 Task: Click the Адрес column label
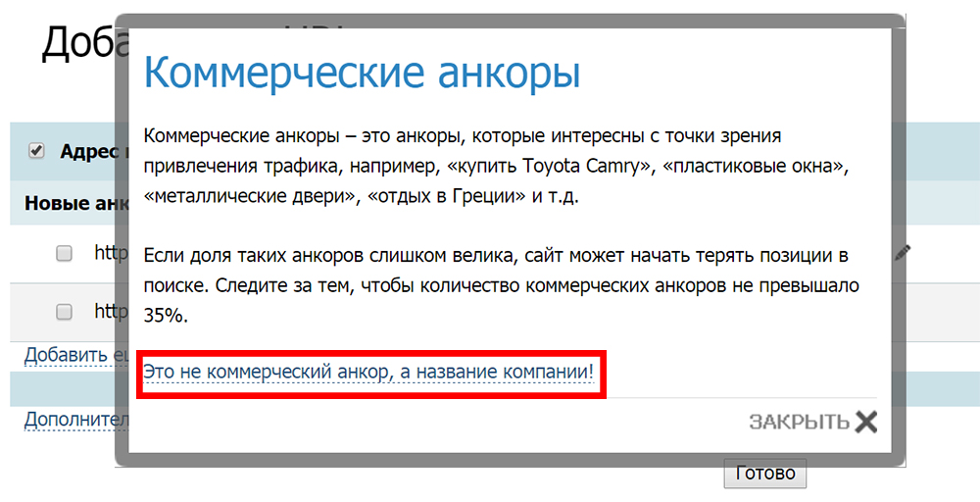click(86, 152)
